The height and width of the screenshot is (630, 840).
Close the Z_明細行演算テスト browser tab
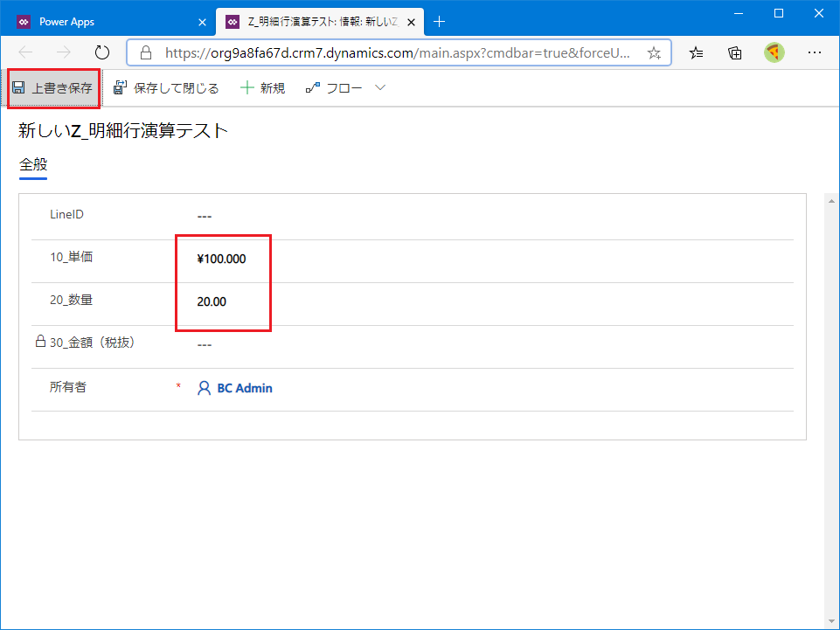(412, 22)
